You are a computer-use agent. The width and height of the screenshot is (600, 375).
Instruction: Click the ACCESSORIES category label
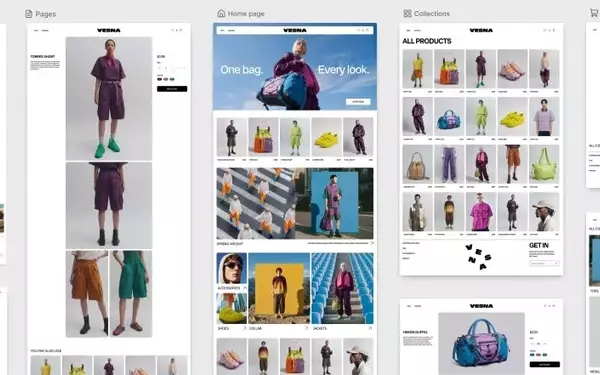(x=229, y=288)
